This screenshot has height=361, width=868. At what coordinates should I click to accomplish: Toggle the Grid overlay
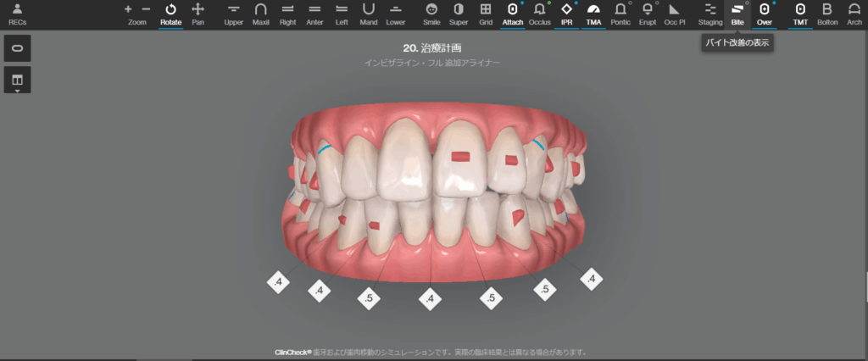point(486,14)
